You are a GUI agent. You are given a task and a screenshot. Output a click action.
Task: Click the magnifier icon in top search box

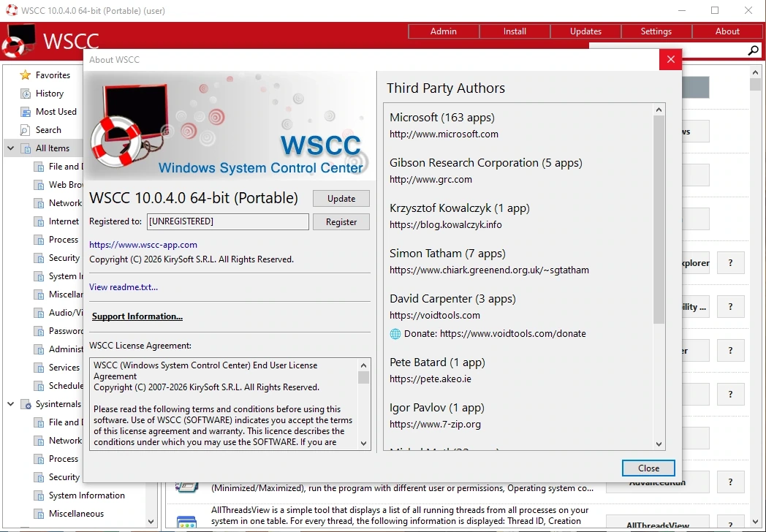753,50
